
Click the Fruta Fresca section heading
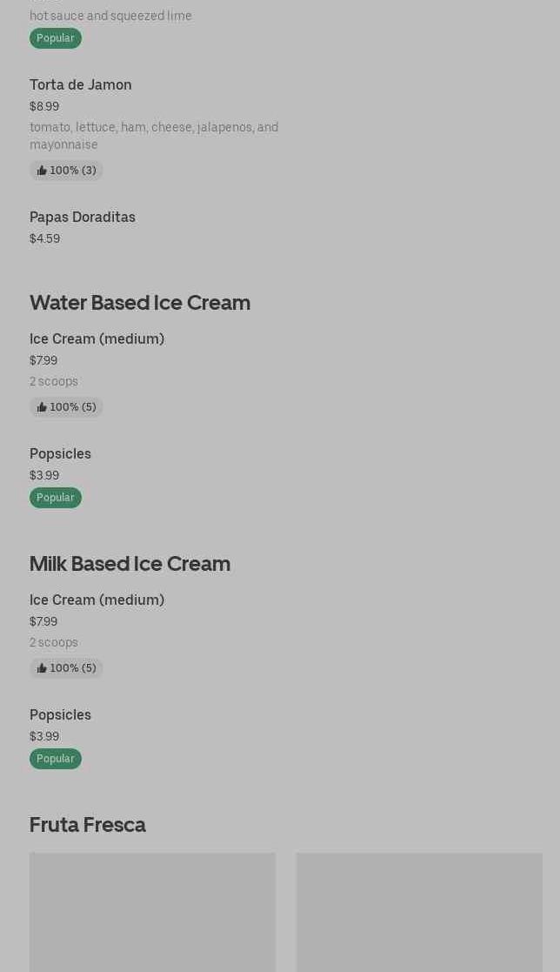88,824
